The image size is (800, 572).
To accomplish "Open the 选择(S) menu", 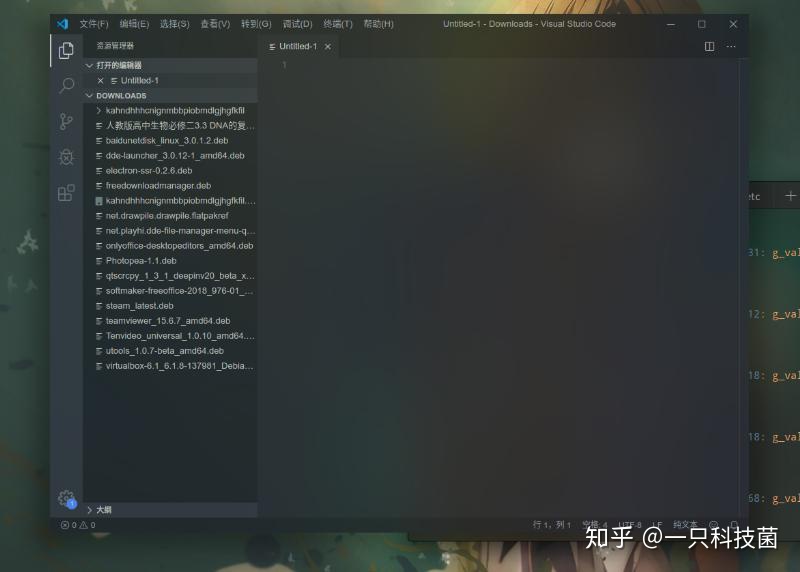I will click(x=174, y=24).
